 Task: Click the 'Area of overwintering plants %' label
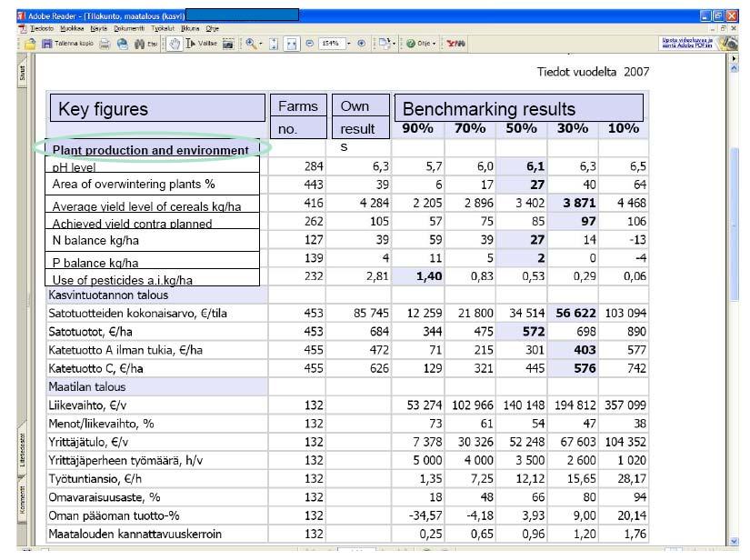point(134,185)
